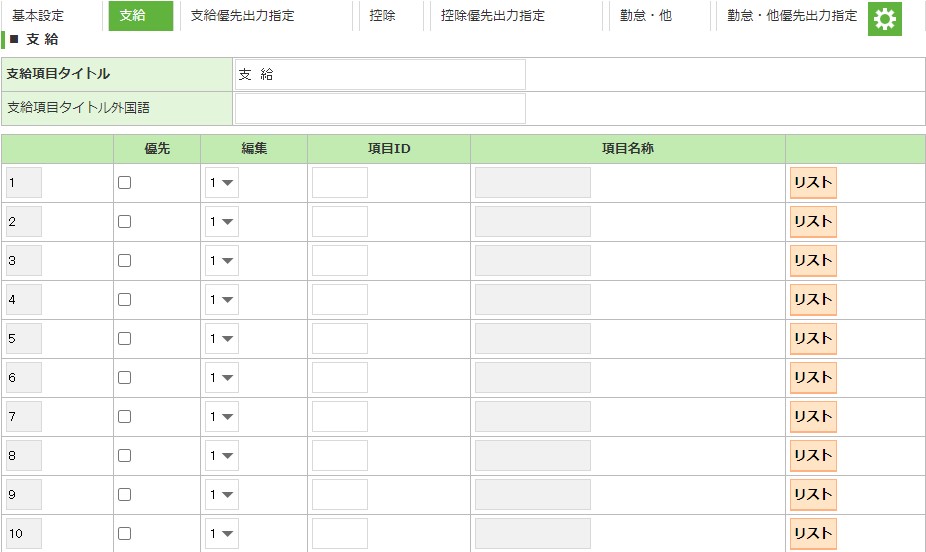
Task: Focus the 支給項目タイトル外国語 input field
Action: click(380, 108)
